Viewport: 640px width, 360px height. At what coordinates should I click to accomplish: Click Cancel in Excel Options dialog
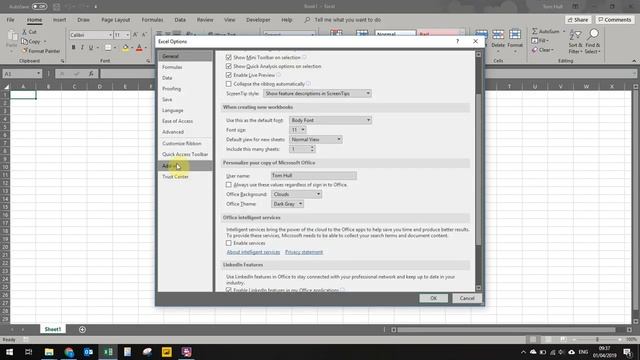pyautogui.click(x=467, y=298)
